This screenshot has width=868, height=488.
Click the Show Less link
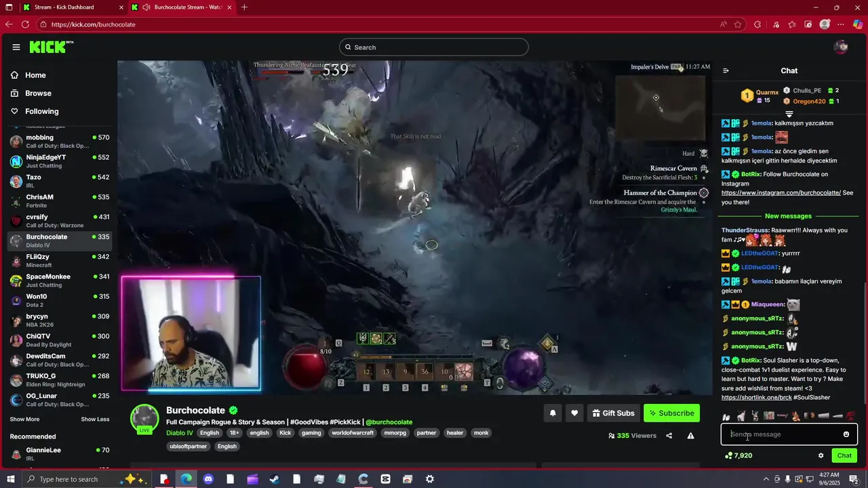tap(95, 420)
